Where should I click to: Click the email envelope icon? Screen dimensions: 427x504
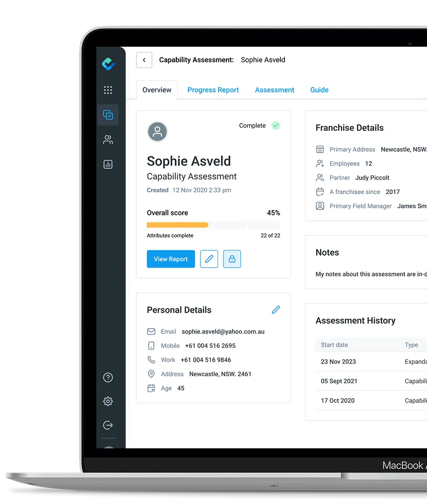[x=151, y=332]
